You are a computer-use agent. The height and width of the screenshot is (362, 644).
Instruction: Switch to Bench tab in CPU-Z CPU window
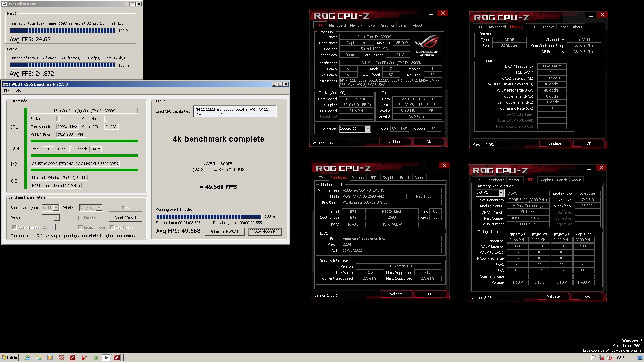tap(403, 25)
